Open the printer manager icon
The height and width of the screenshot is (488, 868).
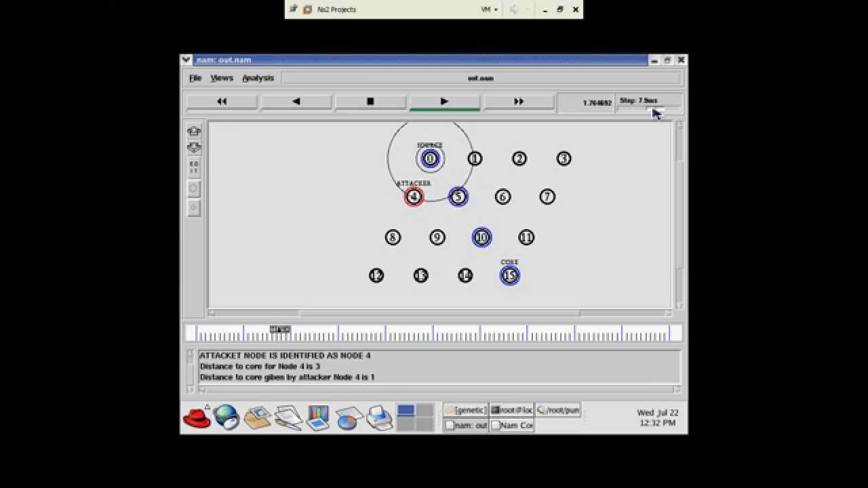380,418
